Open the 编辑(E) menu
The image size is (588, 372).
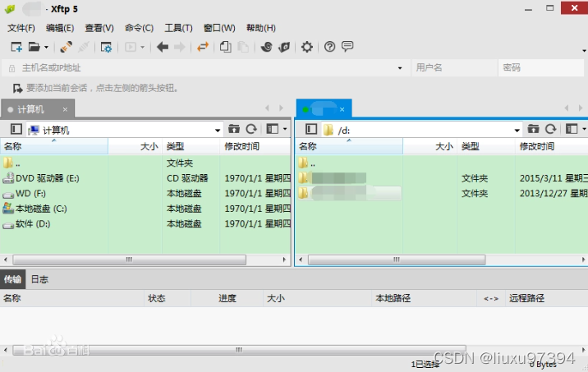click(x=60, y=28)
